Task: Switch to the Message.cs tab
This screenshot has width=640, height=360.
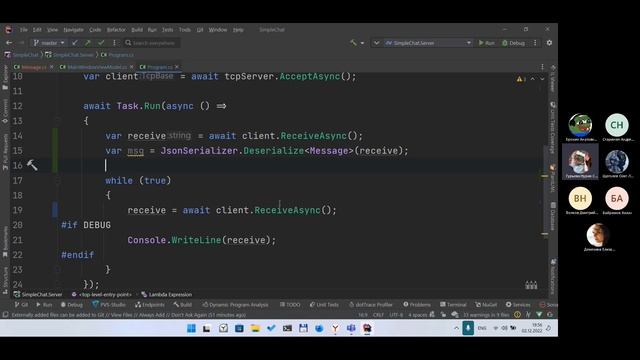Action: [31, 67]
